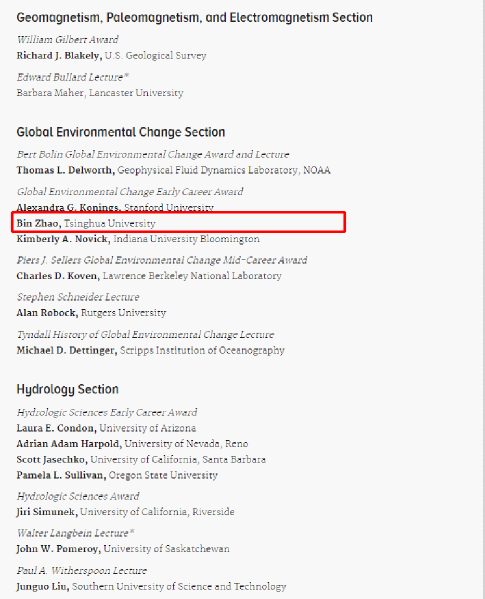Viewport: 485px width, 599px height.
Task: Select Charles D. Koven name
Action: click(58, 276)
